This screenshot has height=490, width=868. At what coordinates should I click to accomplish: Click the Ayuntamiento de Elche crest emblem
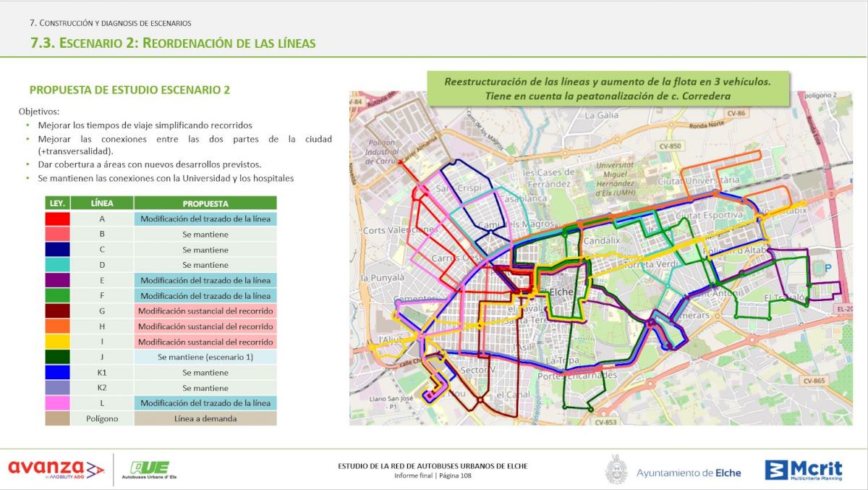616,469
